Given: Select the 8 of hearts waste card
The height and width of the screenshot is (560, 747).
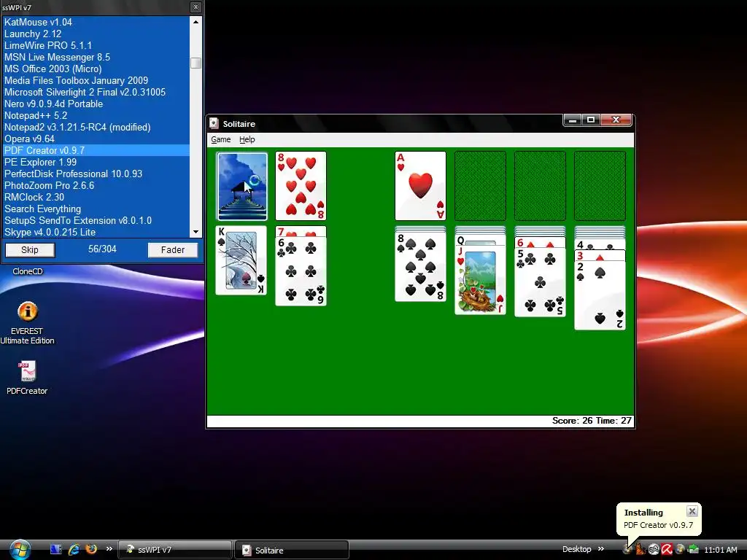Looking at the screenshot, I should click(x=301, y=186).
